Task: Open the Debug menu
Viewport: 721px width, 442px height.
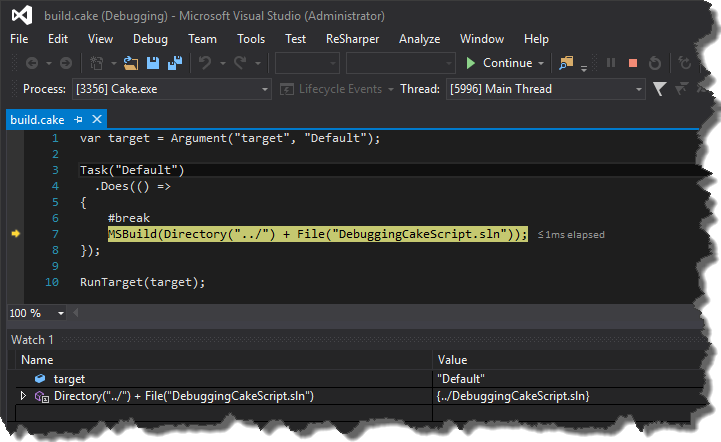Action: click(150, 39)
